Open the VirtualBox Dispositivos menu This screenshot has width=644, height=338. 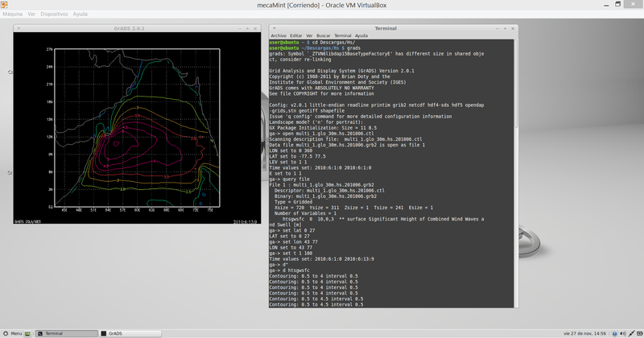[x=53, y=14]
